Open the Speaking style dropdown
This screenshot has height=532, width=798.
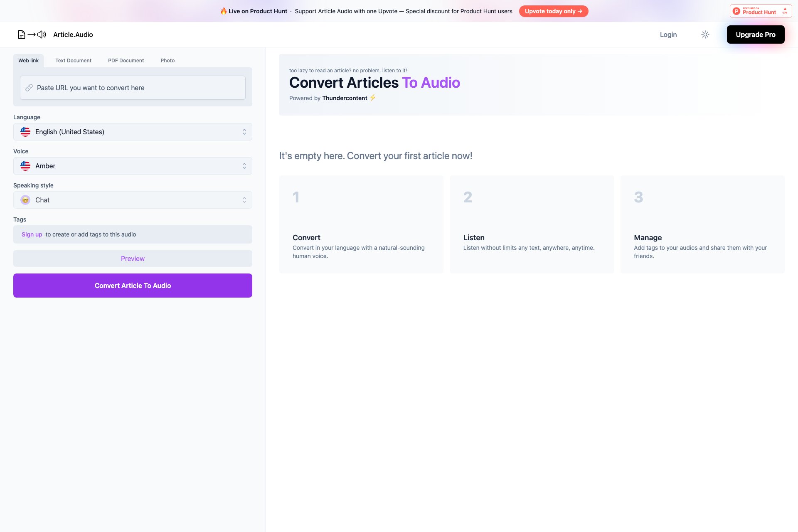tap(133, 200)
